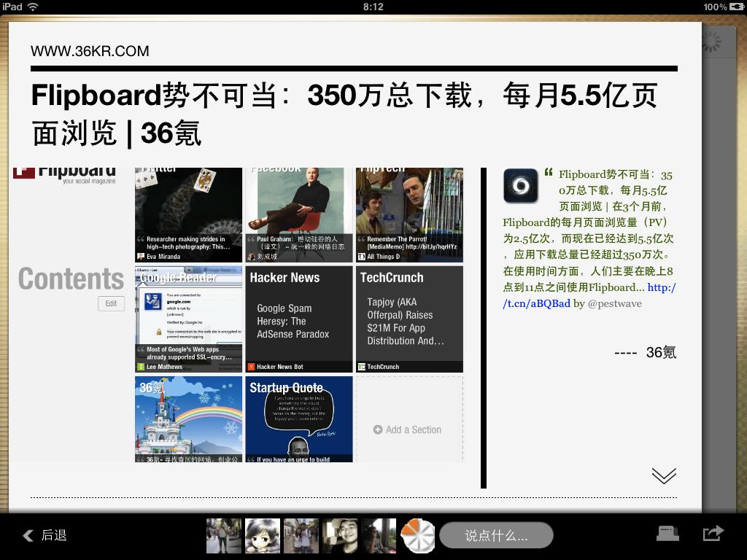
Task: Tap the Flipboard logo in the image
Action: point(65,174)
